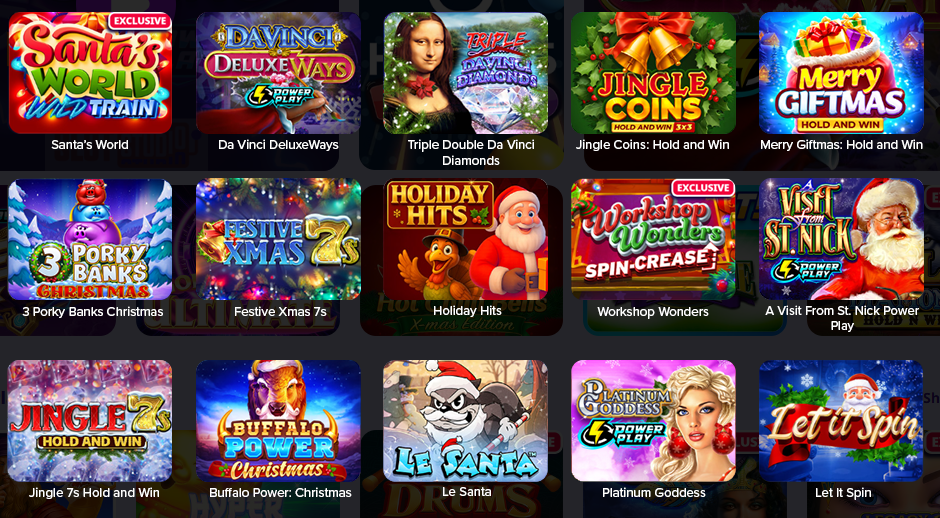
Task: Open the Santa's World Wild Train game thumbnail
Action: 90,73
